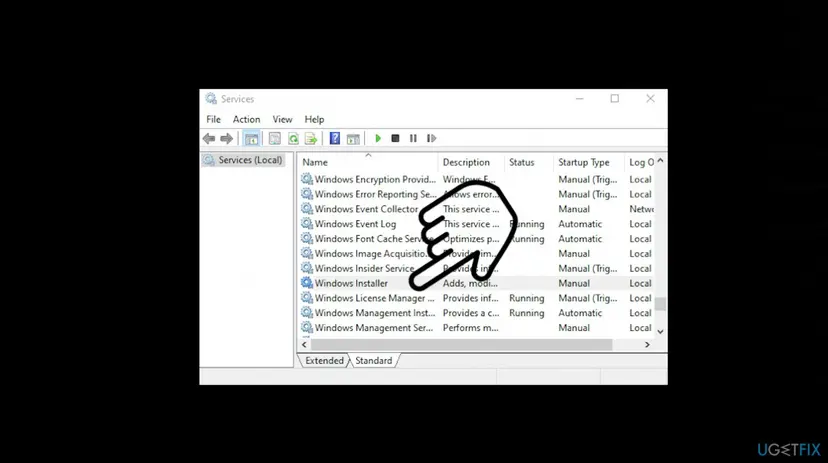Select Windows Management Inst... service name
Screen dimensions: 828x463
pos(375,313)
